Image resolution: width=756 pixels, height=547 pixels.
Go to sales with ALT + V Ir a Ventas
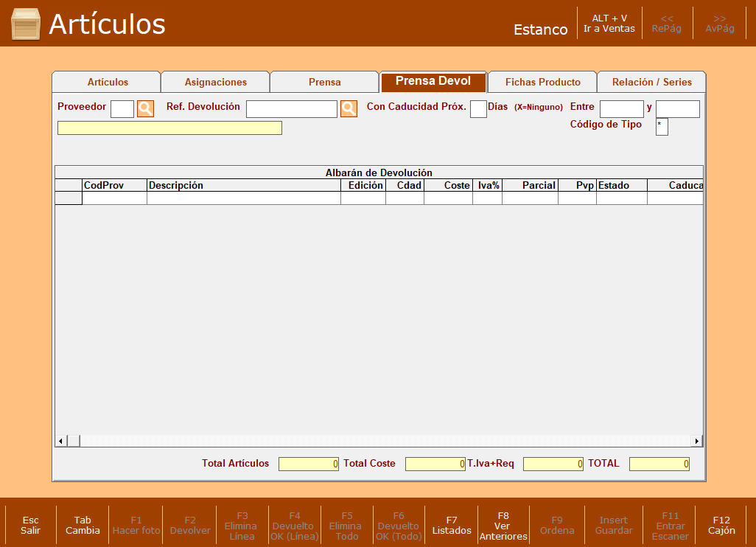[x=609, y=23]
